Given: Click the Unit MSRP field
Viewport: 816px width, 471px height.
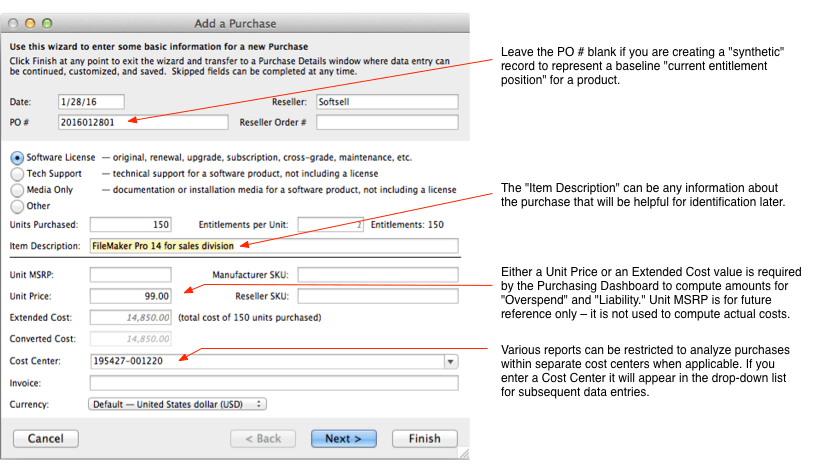Looking at the screenshot, I should tap(131, 275).
